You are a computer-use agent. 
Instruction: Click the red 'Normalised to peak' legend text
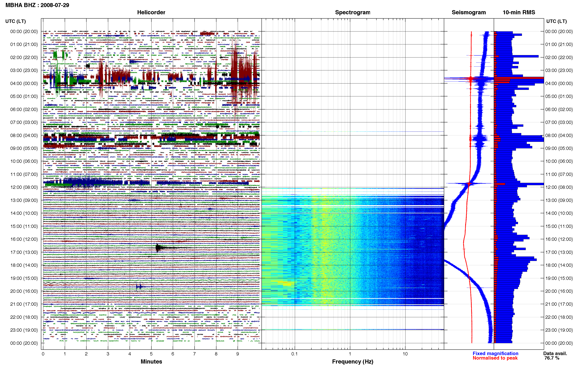495,358
